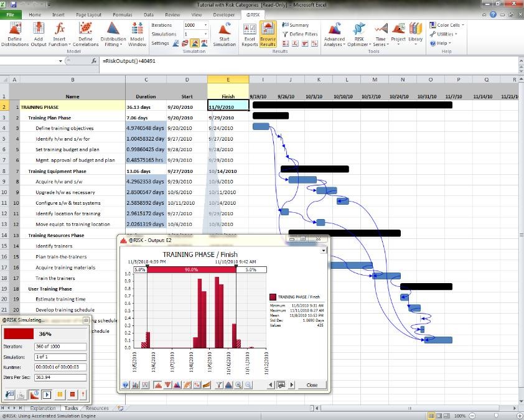The height and width of the screenshot is (420, 524).
Task: Open graph options dropdown arrow in output window
Action: coord(323,251)
